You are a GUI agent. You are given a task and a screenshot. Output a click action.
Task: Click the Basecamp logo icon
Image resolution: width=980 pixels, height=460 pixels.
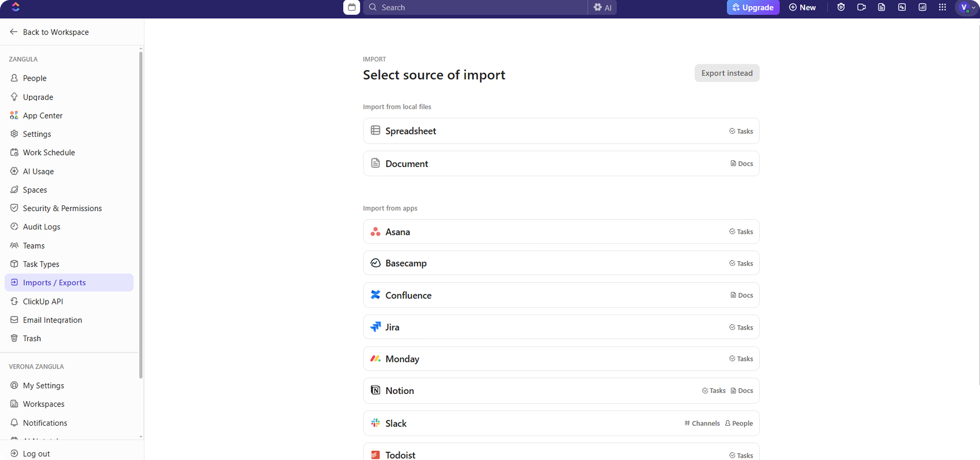pyautogui.click(x=375, y=263)
